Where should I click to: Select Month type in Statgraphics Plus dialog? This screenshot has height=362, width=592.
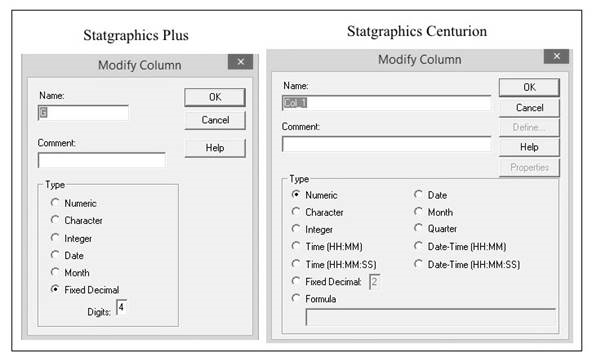(x=55, y=272)
